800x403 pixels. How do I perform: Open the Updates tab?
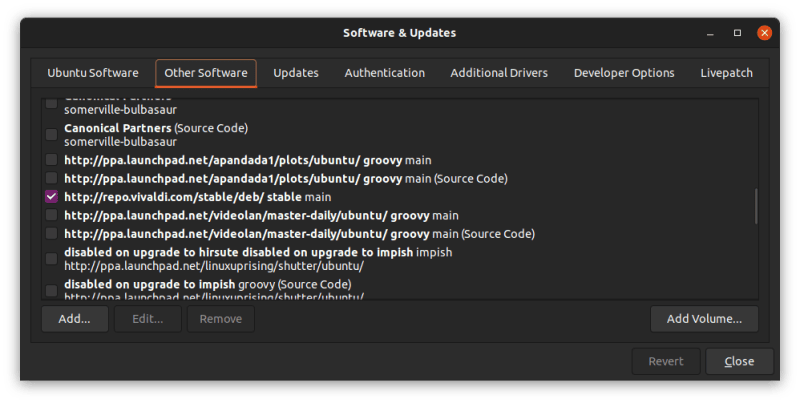pyautogui.click(x=296, y=73)
